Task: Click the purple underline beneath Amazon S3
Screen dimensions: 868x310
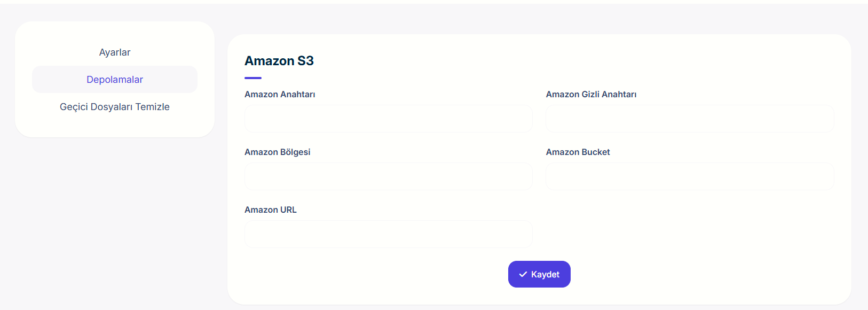Action: click(253, 78)
